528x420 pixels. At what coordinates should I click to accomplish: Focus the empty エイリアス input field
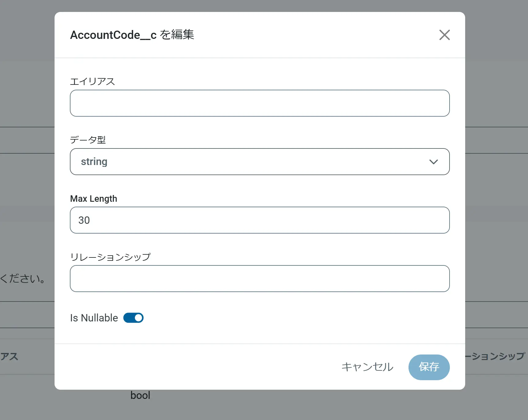pyautogui.click(x=259, y=103)
